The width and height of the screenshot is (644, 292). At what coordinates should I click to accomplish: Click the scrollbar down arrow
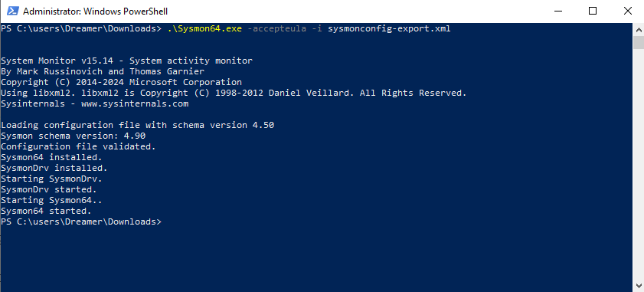point(639,285)
